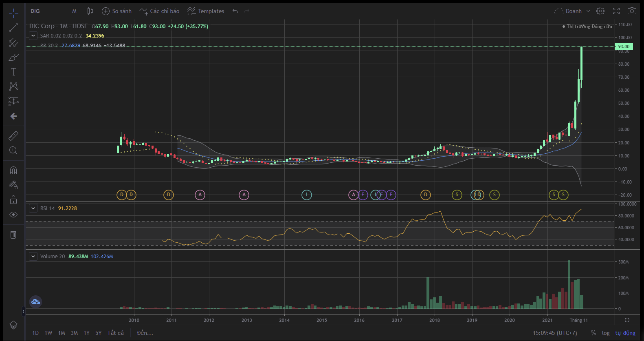Open the chart patterns tool
Image resolution: width=644 pixels, height=341 pixels.
pyautogui.click(x=13, y=86)
